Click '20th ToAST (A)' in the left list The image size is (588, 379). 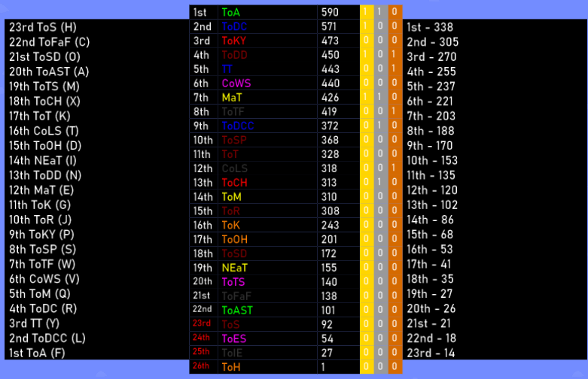[x=49, y=72]
